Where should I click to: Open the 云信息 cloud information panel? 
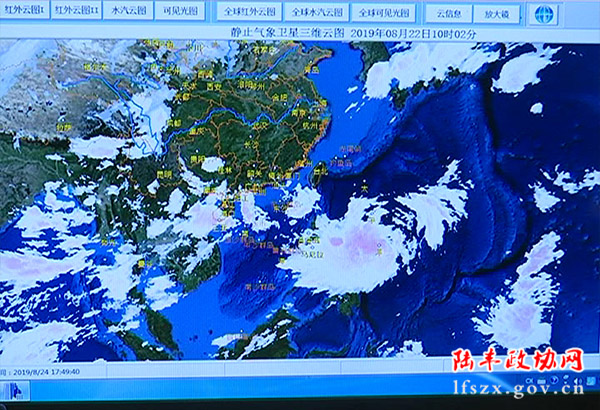449,13
